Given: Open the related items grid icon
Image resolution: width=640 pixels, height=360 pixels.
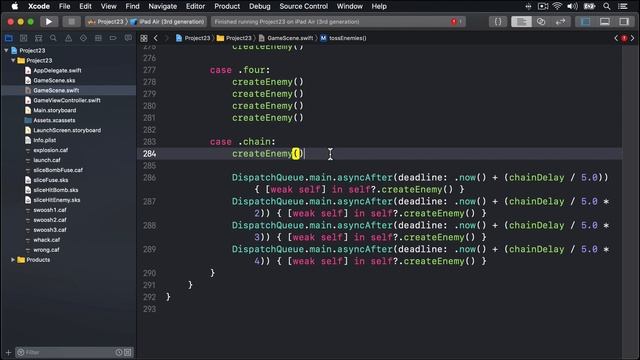Looking at the screenshot, I should pyautogui.click(x=144, y=38).
